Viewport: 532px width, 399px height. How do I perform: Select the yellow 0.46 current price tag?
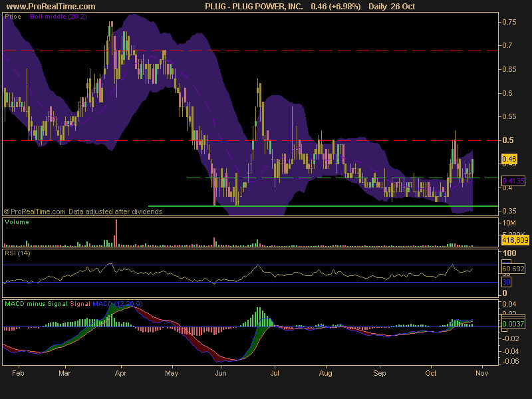509,159
